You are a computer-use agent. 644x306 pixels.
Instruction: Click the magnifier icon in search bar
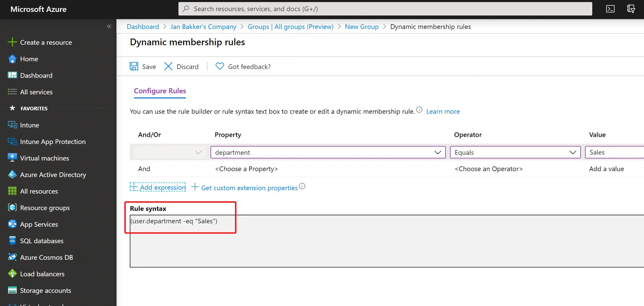186,9
